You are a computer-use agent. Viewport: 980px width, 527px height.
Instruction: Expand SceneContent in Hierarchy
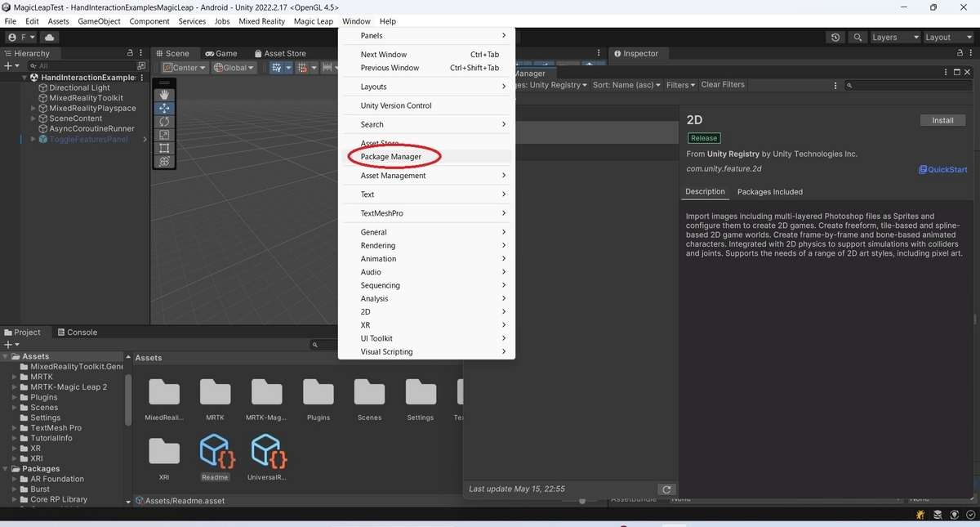coord(33,118)
